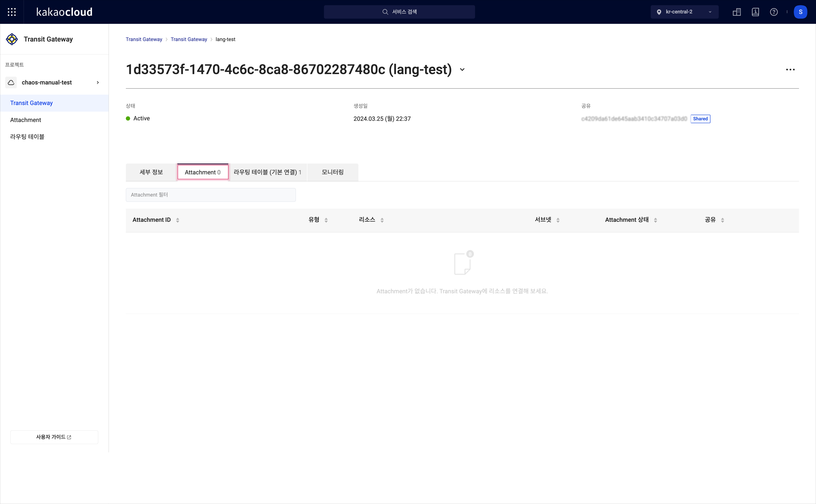Open the 사용자 가이드 button

tap(54, 437)
